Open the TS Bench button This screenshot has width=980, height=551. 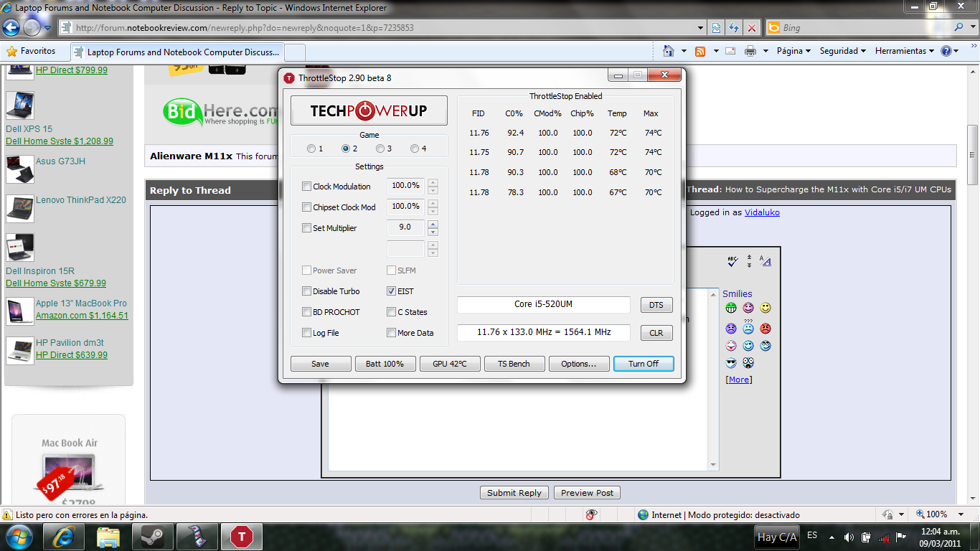(514, 364)
